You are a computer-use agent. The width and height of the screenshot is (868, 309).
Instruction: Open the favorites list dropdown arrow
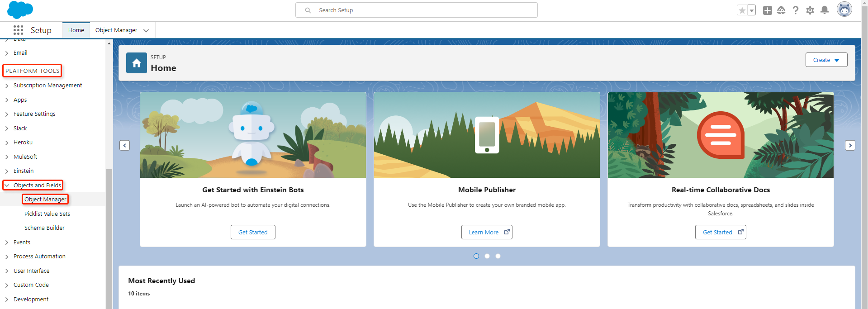[x=752, y=10]
